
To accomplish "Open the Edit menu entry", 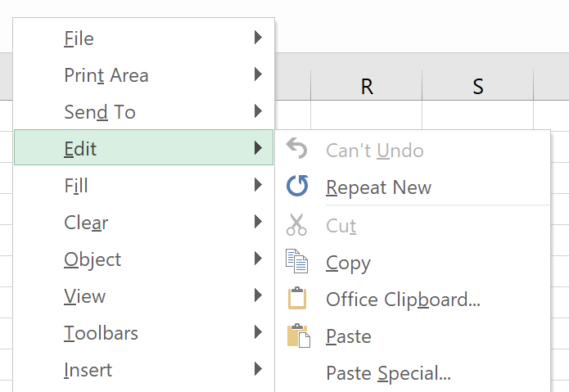I will click(x=80, y=149).
